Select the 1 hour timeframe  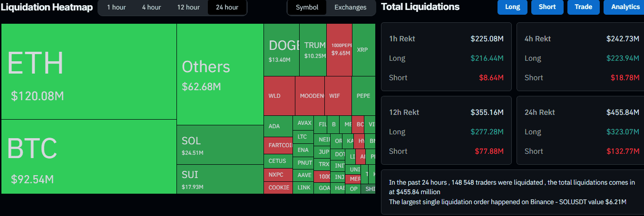pyautogui.click(x=116, y=7)
